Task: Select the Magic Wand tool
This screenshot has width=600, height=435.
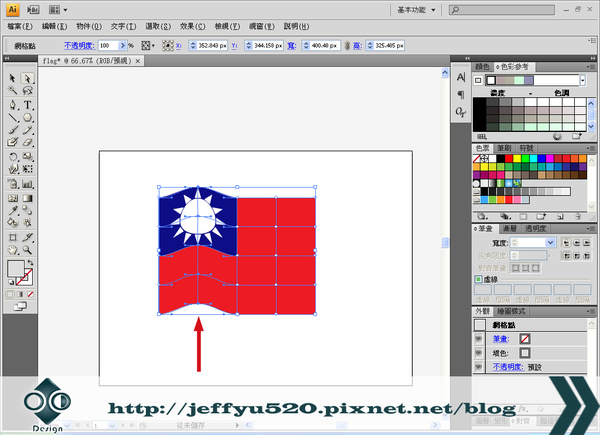Action: click(x=13, y=90)
